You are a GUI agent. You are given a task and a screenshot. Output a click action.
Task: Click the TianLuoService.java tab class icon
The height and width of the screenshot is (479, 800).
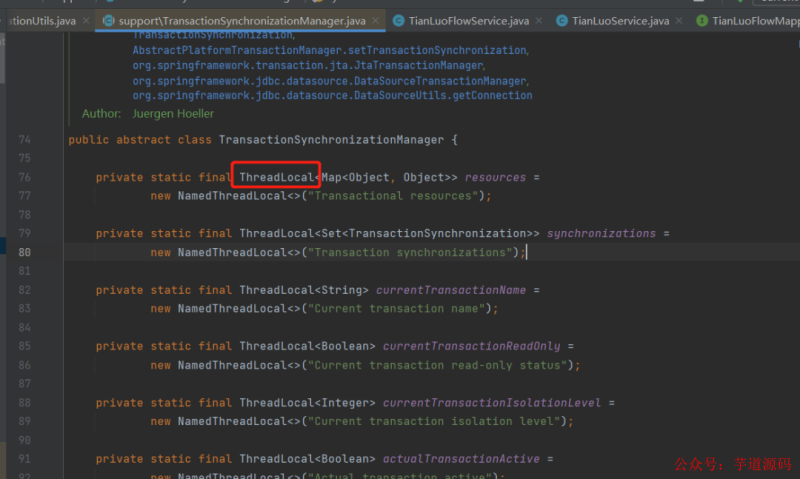tap(562, 21)
